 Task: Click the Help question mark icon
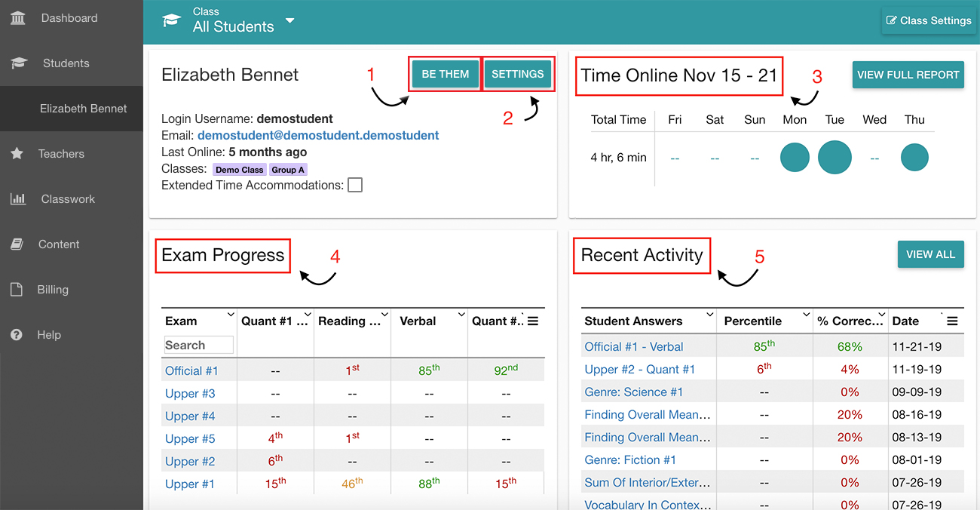[16, 335]
